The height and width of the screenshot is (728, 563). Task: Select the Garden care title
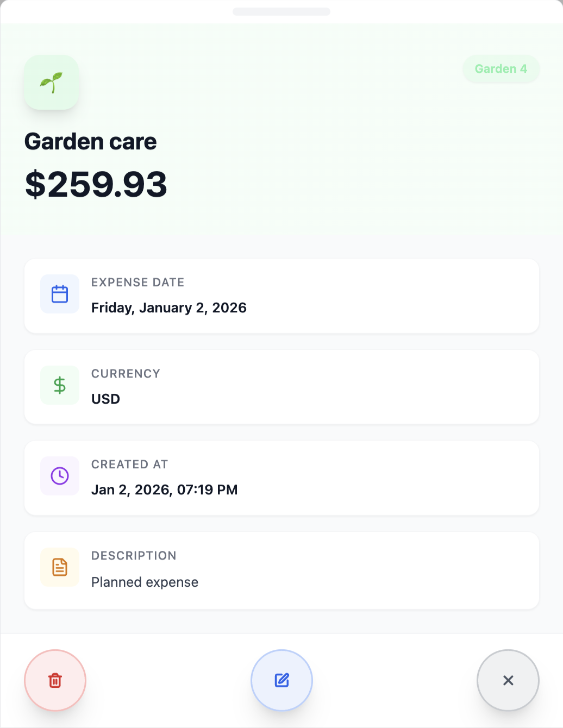click(90, 141)
